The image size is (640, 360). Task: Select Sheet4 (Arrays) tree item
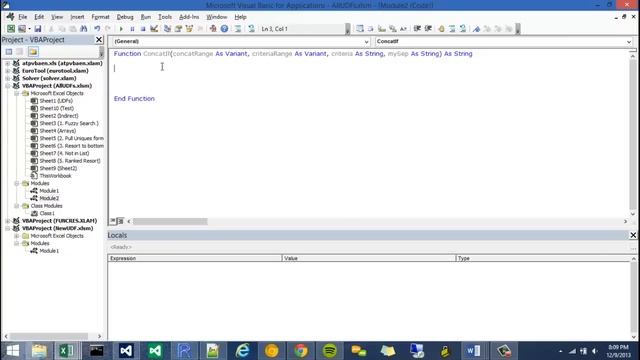[x=58, y=131]
